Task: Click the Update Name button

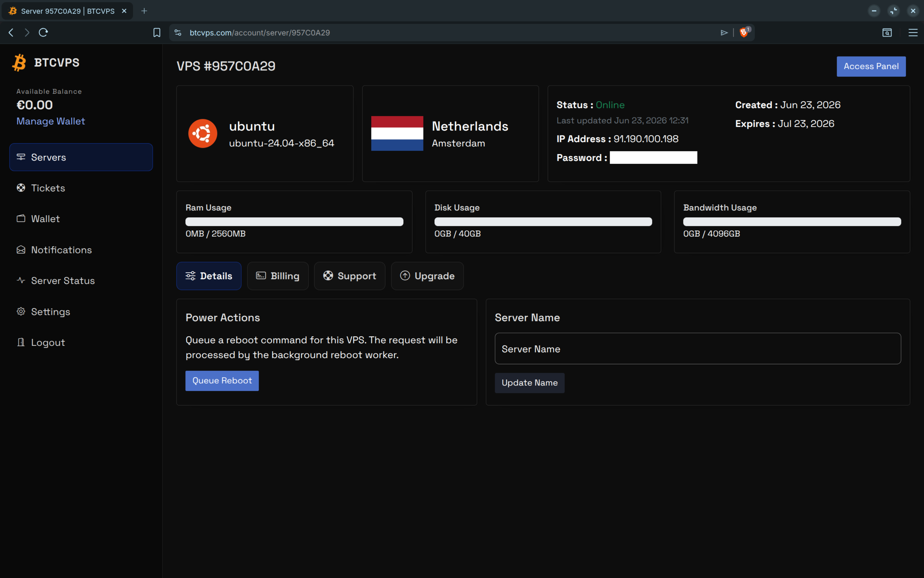Action: pos(530,383)
